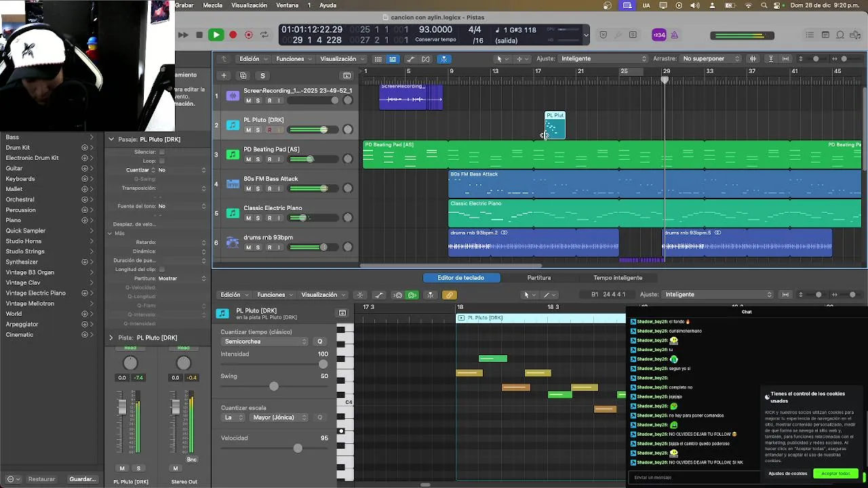
Task: Click the Q button beside Semicorchea
Action: (x=320, y=342)
